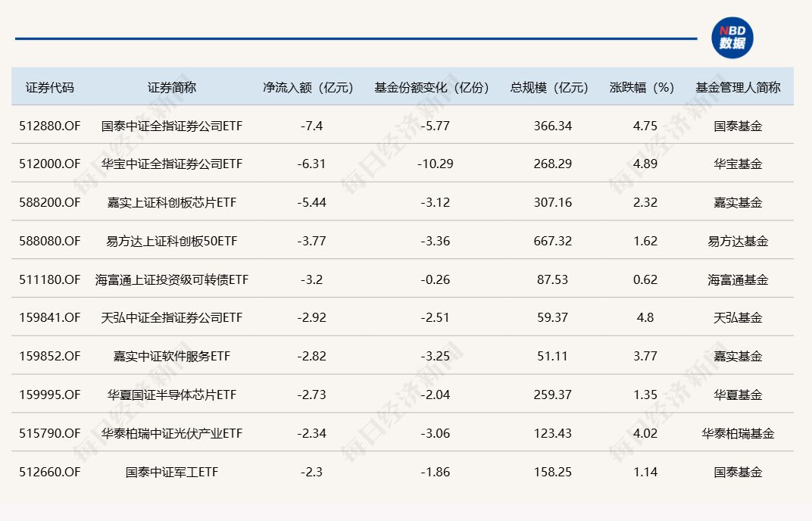
Task: Select 嘉实上证科创板芯片ETF in the table
Action: click(x=171, y=203)
